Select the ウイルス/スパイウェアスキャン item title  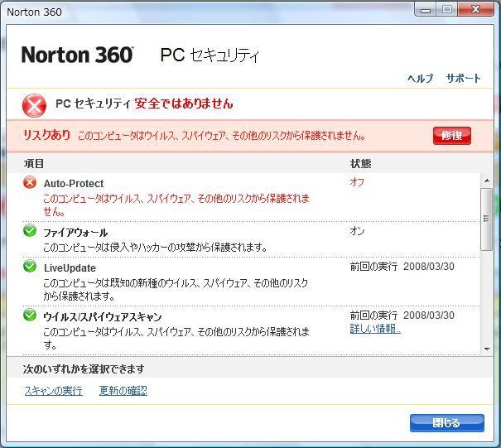103,317
